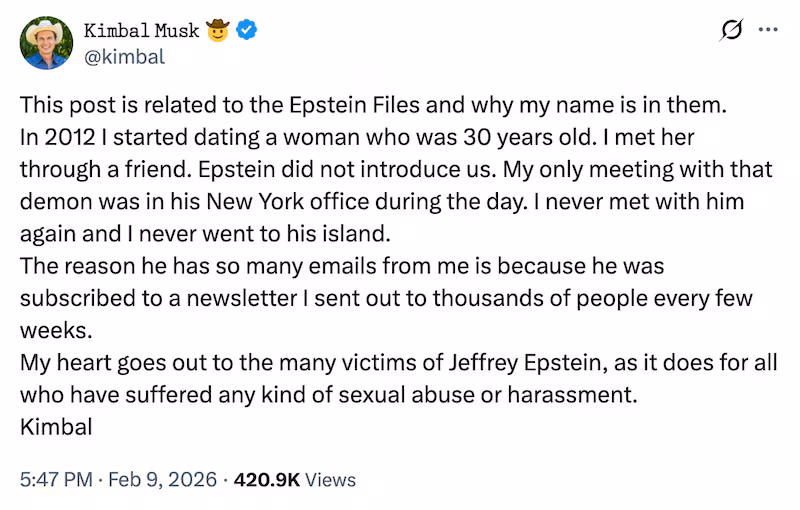Viewport: 800px width, 510px height.
Task: Click the 420.9K view count number
Action: pos(266,479)
